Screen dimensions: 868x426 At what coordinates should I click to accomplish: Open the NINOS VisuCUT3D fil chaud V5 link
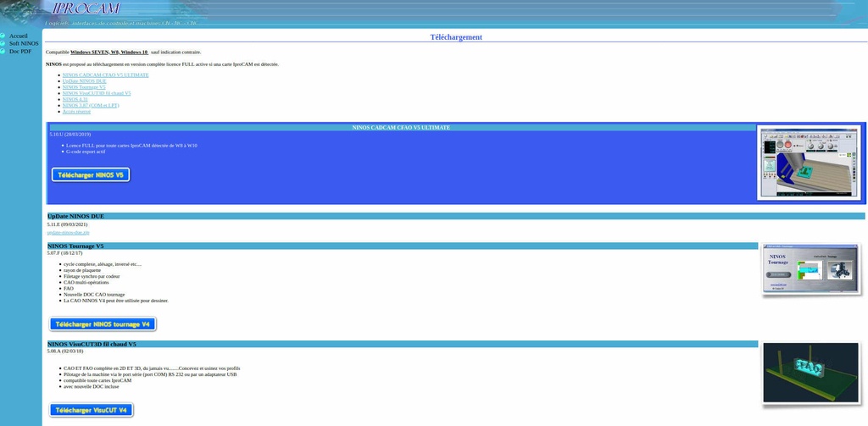pyautogui.click(x=97, y=93)
